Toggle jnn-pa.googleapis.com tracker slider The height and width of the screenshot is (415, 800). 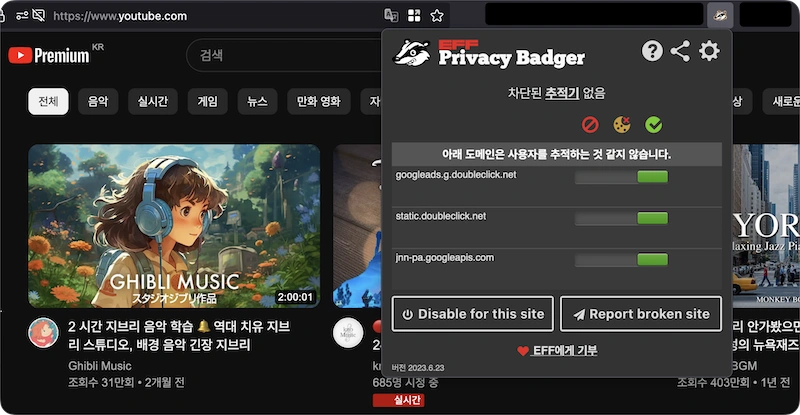[621, 260]
